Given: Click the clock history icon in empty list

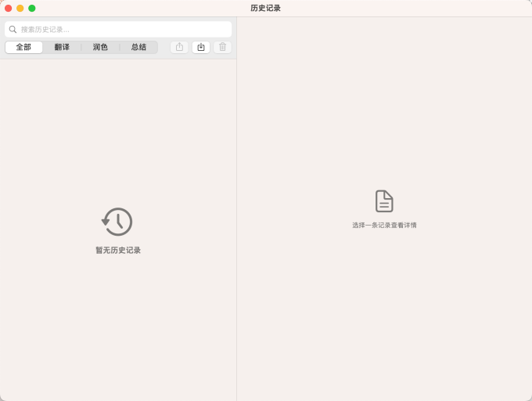Looking at the screenshot, I should coord(117,222).
